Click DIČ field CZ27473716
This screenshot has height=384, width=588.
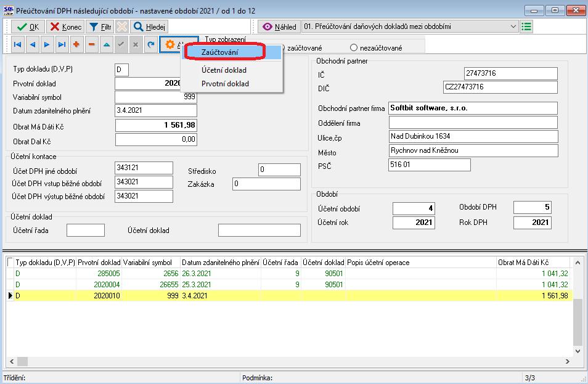[x=500, y=87]
